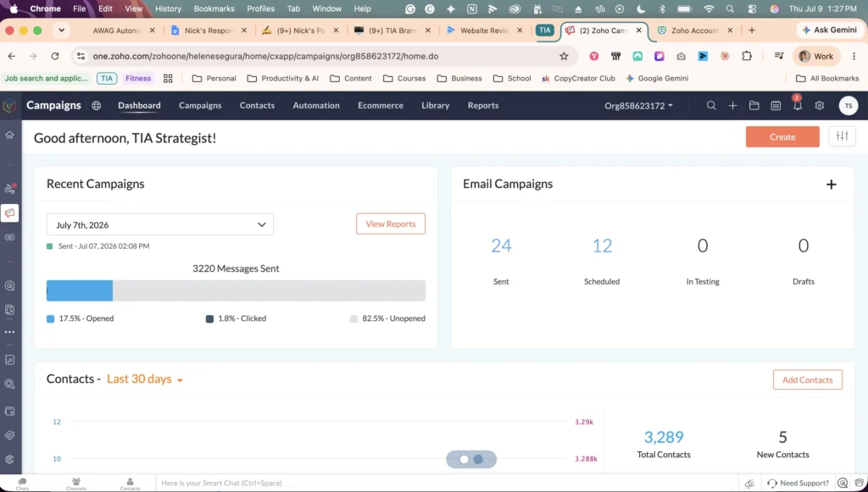This screenshot has height=492, width=868.
Task: Open the settings gear in Zoho header
Action: point(820,106)
